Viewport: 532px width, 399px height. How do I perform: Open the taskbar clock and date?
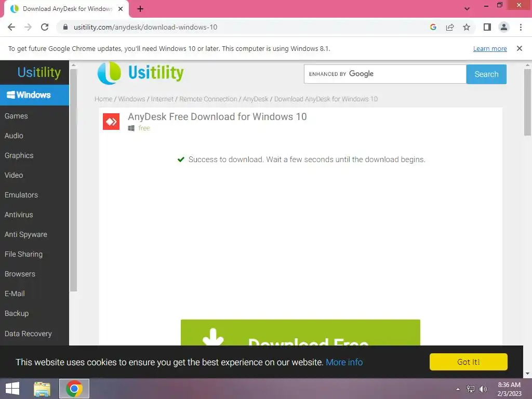509,389
